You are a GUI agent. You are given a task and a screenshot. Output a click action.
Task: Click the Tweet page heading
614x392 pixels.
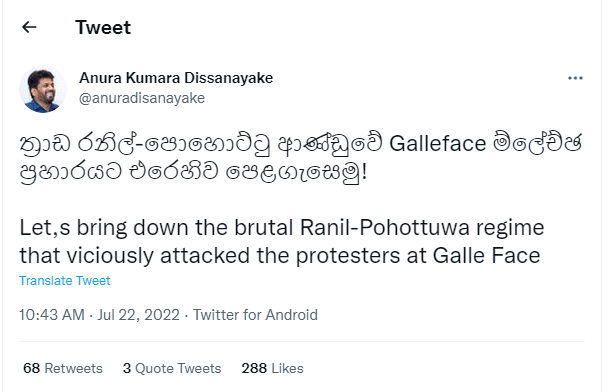click(x=103, y=27)
